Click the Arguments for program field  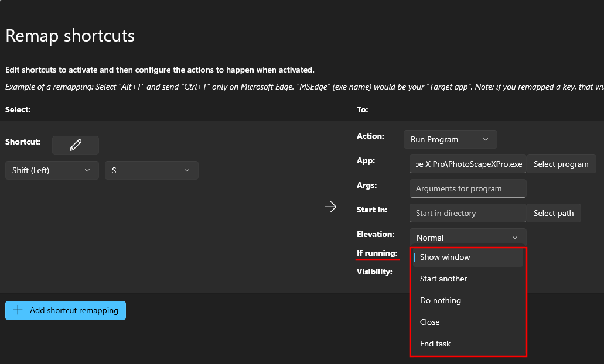[467, 188]
